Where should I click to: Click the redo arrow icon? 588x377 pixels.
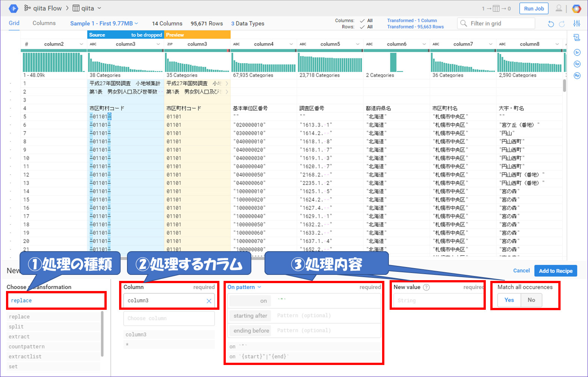coord(562,24)
